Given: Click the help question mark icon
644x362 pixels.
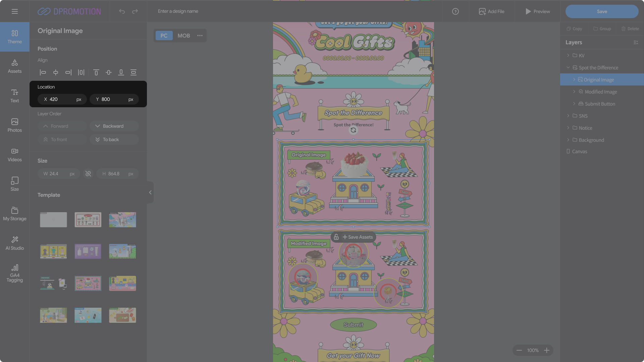Looking at the screenshot, I should point(455,11).
